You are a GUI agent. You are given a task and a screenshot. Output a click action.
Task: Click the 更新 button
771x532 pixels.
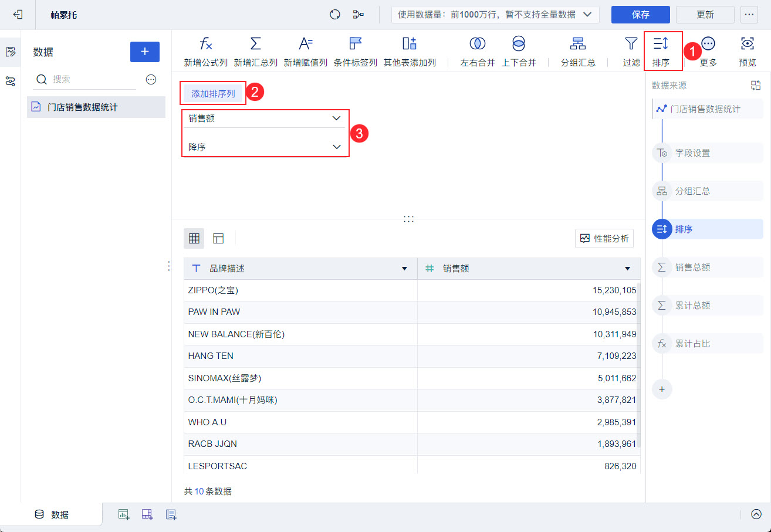coord(705,15)
